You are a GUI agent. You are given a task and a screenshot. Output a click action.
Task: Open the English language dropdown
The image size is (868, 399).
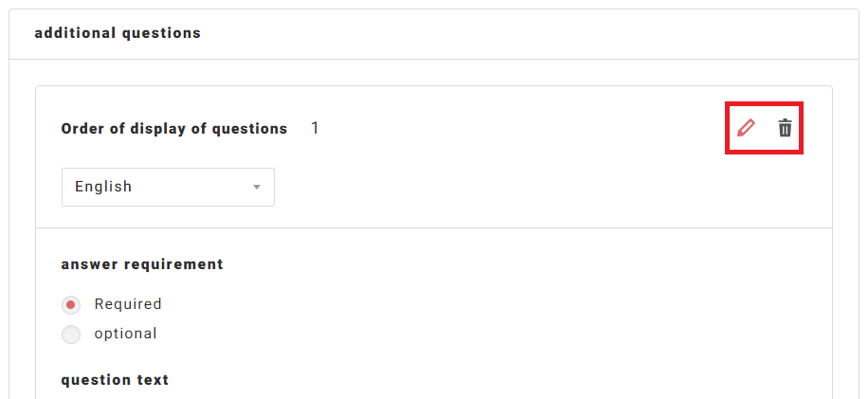[168, 187]
